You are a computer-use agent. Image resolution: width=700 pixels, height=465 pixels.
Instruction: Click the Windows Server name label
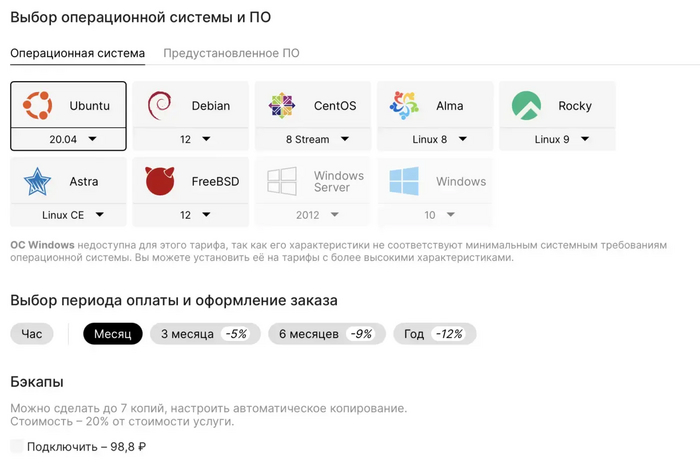339,182
